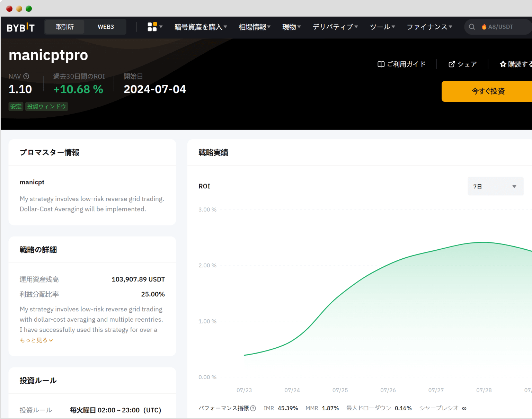Click the Bybit logo
The width and height of the screenshot is (532, 419).
tap(20, 27)
